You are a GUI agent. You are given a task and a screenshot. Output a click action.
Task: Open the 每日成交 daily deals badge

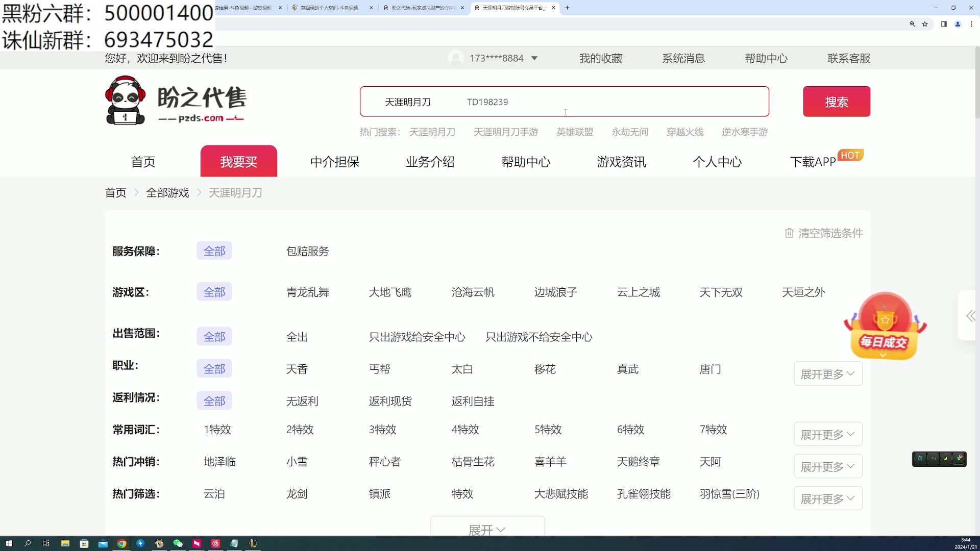pyautogui.click(x=885, y=327)
